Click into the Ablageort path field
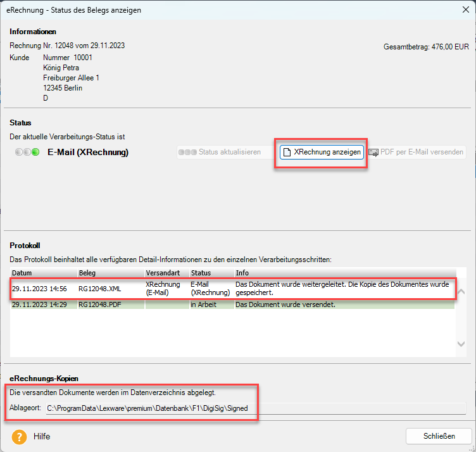 pyautogui.click(x=256, y=408)
